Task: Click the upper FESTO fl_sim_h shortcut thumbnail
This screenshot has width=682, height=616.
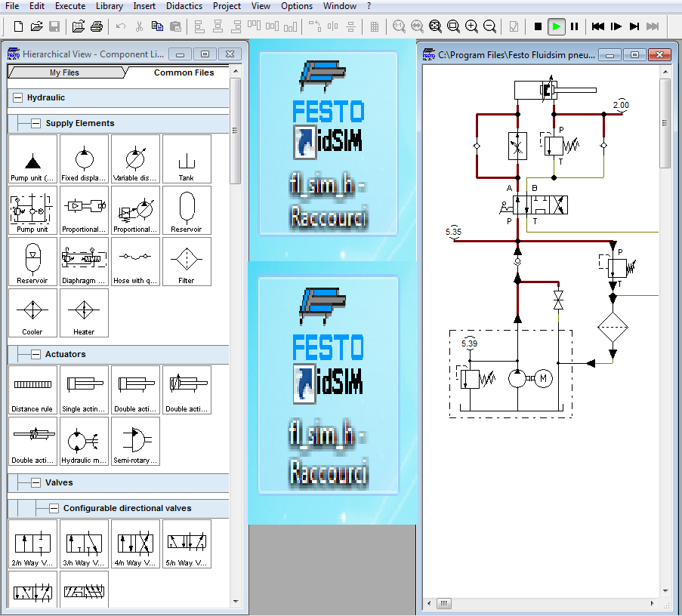Action: (x=329, y=143)
